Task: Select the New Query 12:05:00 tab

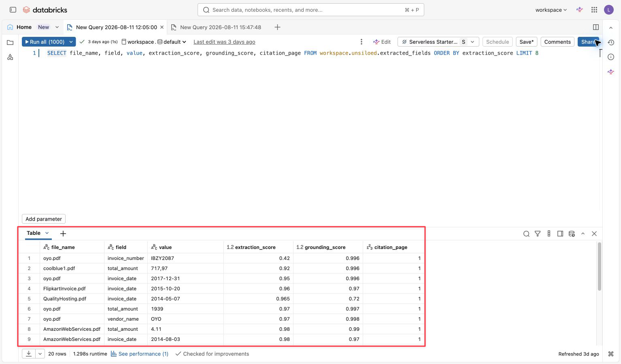Action: pyautogui.click(x=116, y=27)
